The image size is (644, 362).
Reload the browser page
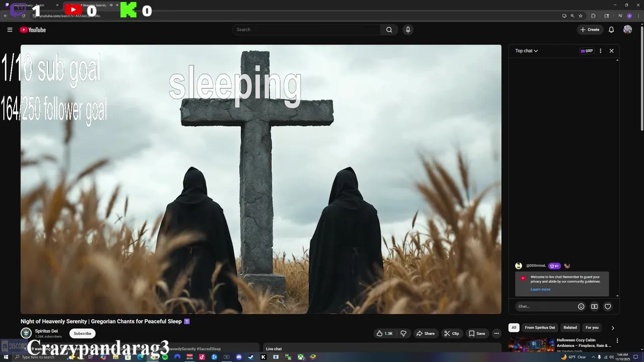coord(24,16)
